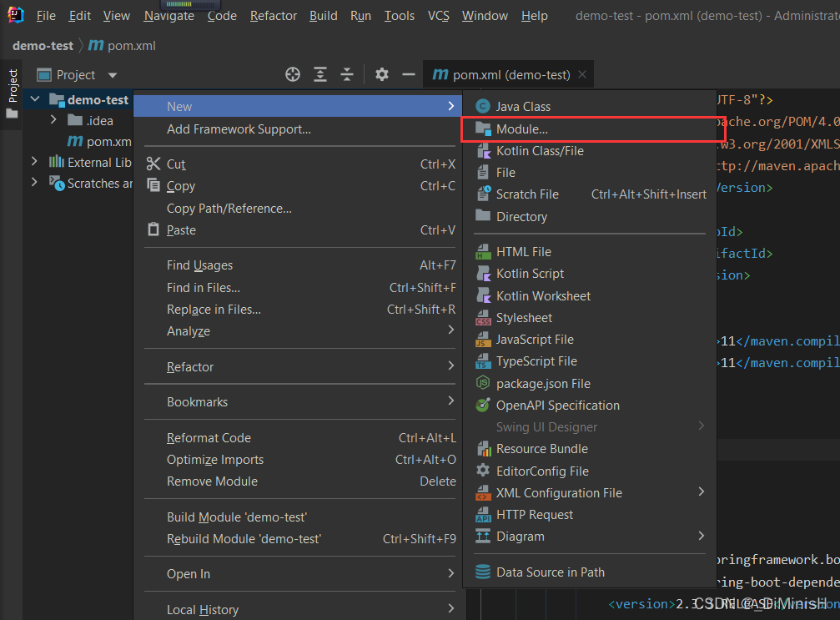Click the Paste clipboard icon in context menu

click(x=153, y=229)
